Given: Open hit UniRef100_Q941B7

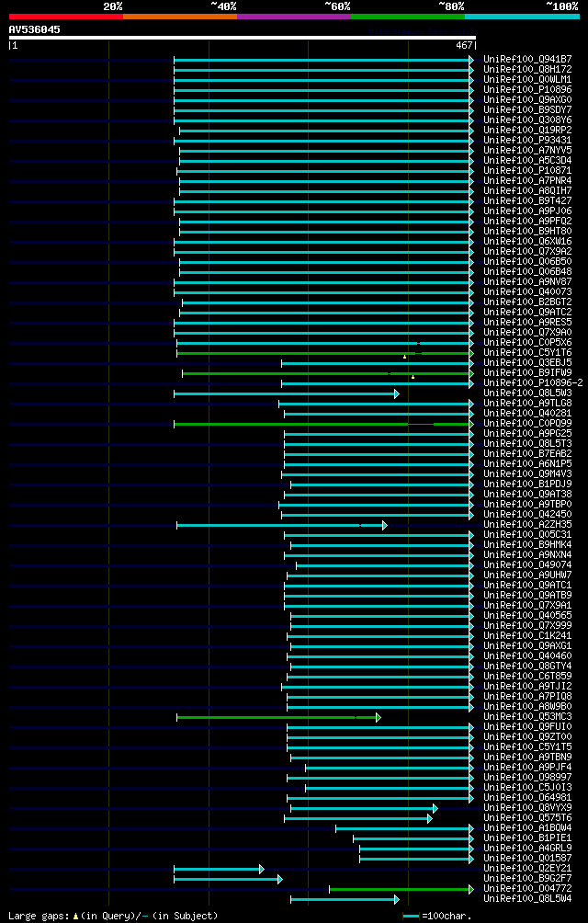Looking at the screenshot, I should coord(527,60).
